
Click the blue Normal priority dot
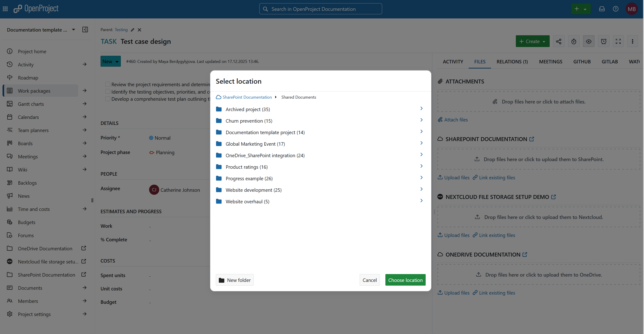pos(151,138)
